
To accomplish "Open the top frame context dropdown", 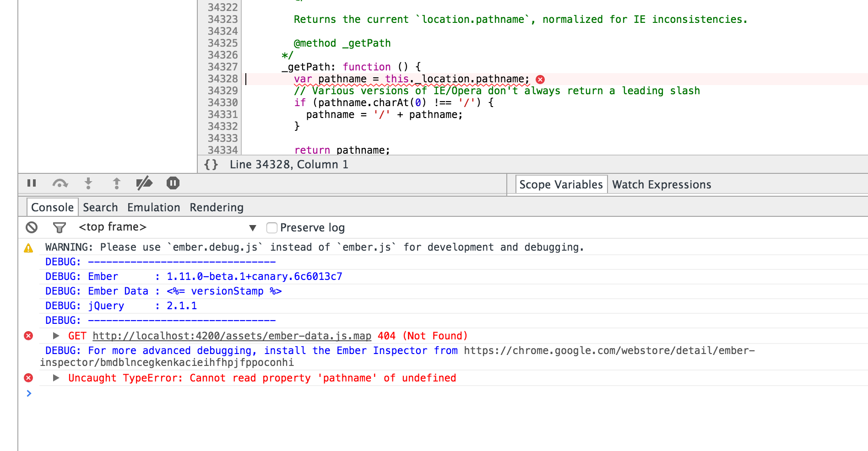I will click(x=167, y=227).
